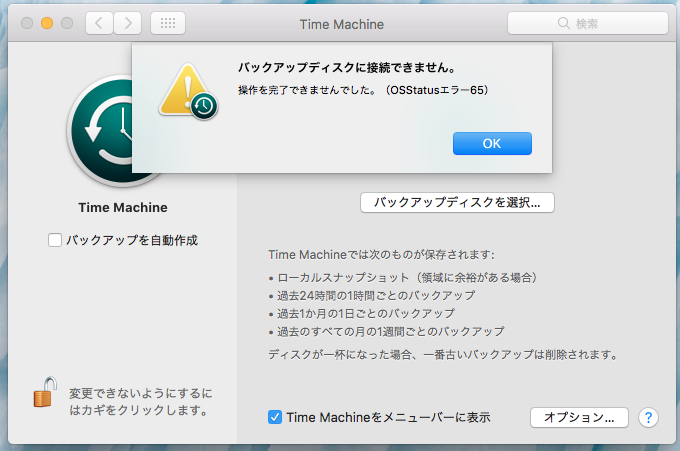Click the help question mark button
680x451 pixels.
[648, 418]
